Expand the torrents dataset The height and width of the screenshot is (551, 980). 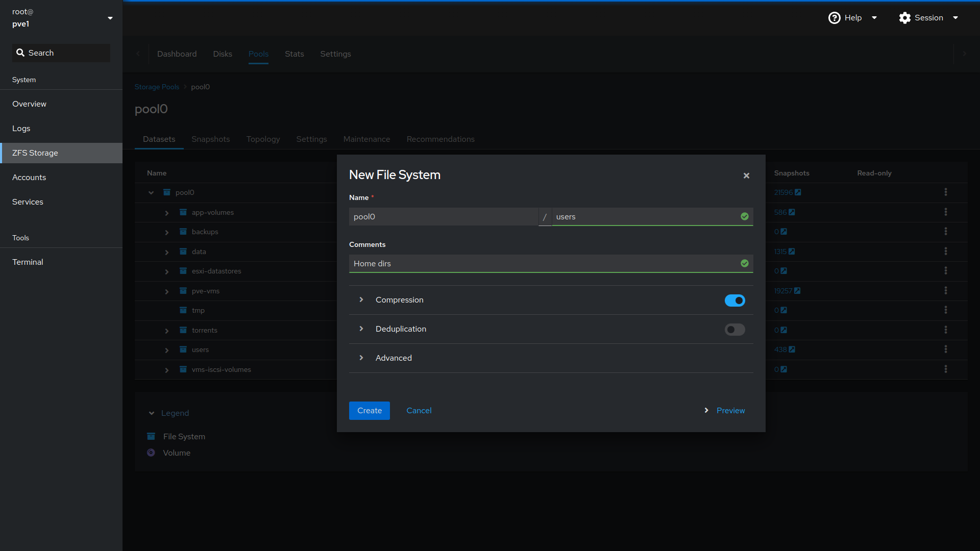click(167, 331)
